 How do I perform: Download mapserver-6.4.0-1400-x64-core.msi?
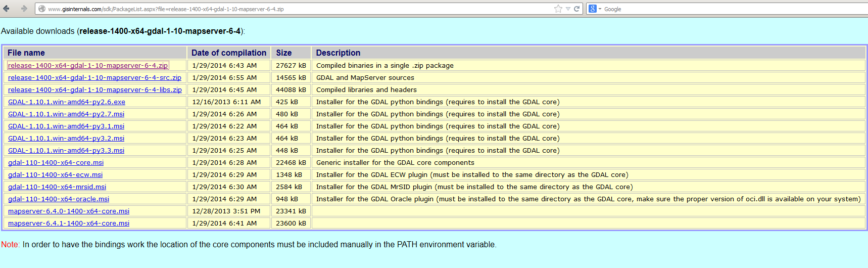(69, 211)
